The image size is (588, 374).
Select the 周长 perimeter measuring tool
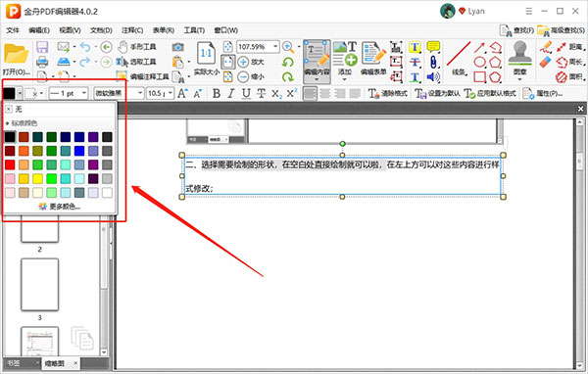click(570, 62)
